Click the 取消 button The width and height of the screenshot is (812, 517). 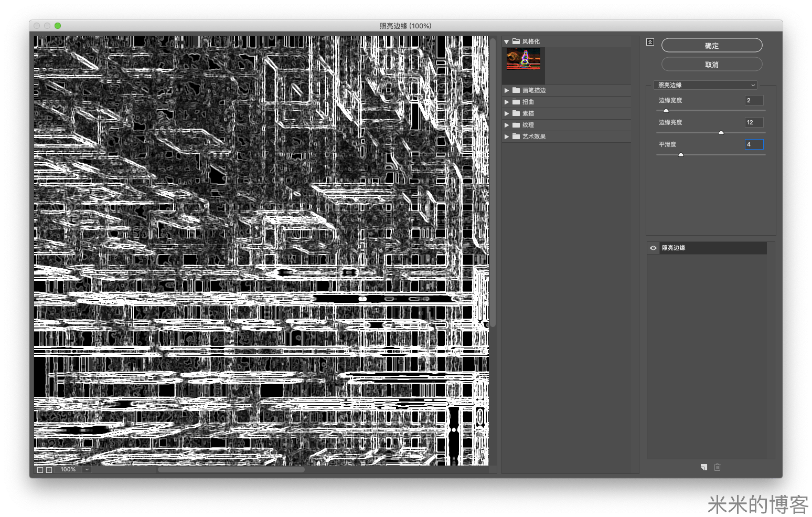[711, 65]
